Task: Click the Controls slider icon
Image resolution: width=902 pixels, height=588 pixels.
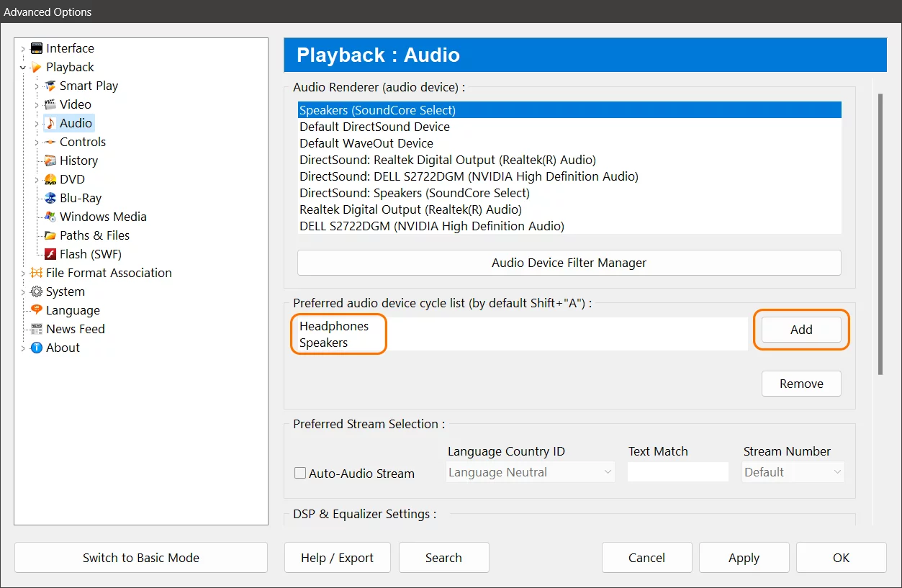Action: (x=50, y=142)
